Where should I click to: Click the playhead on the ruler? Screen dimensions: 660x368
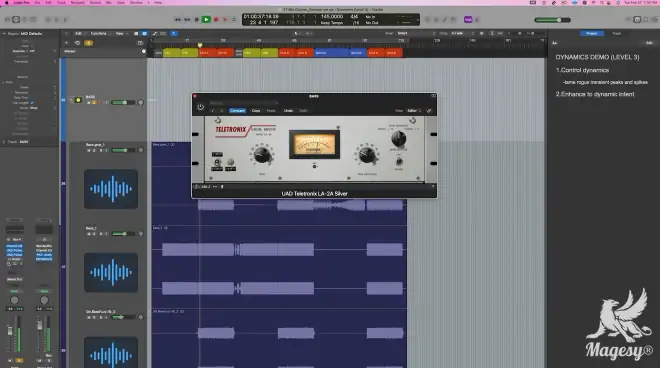pos(200,45)
